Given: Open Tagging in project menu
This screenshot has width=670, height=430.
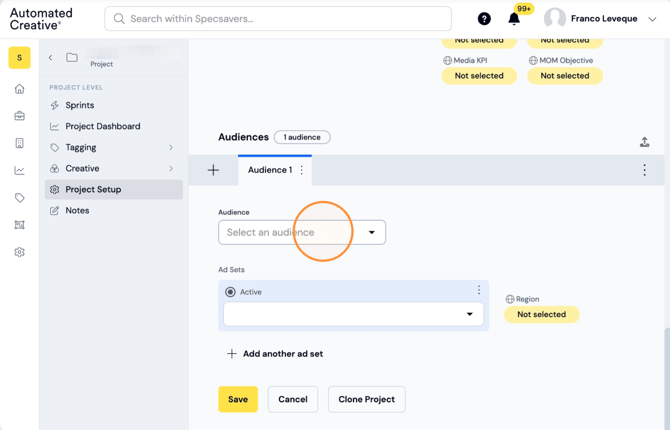Looking at the screenshot, I should (114, 147).
